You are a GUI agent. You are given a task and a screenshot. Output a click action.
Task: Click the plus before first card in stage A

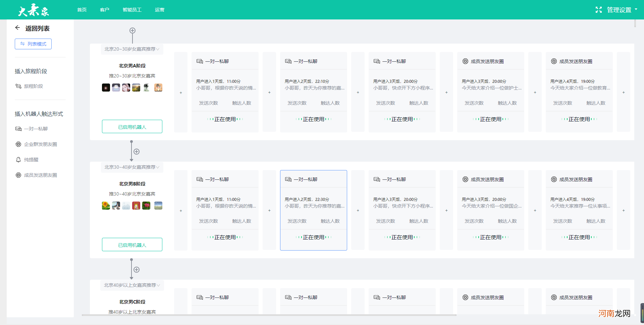click(181, 92)
